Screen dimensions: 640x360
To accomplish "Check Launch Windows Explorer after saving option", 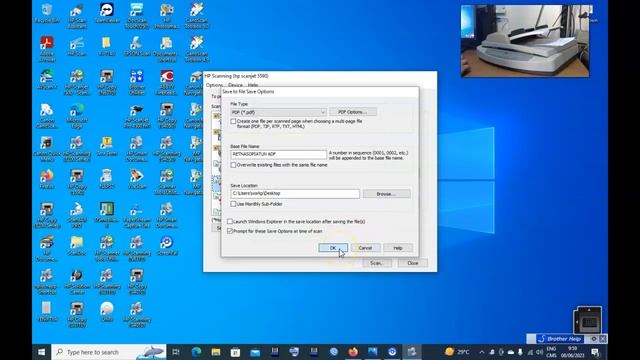I will (x=230, y=222).
